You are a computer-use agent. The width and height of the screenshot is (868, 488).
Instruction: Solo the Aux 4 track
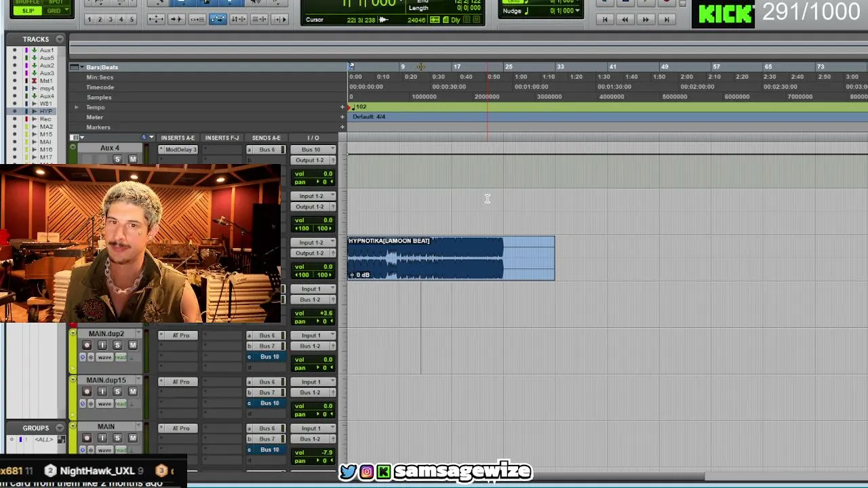[117, 159]
